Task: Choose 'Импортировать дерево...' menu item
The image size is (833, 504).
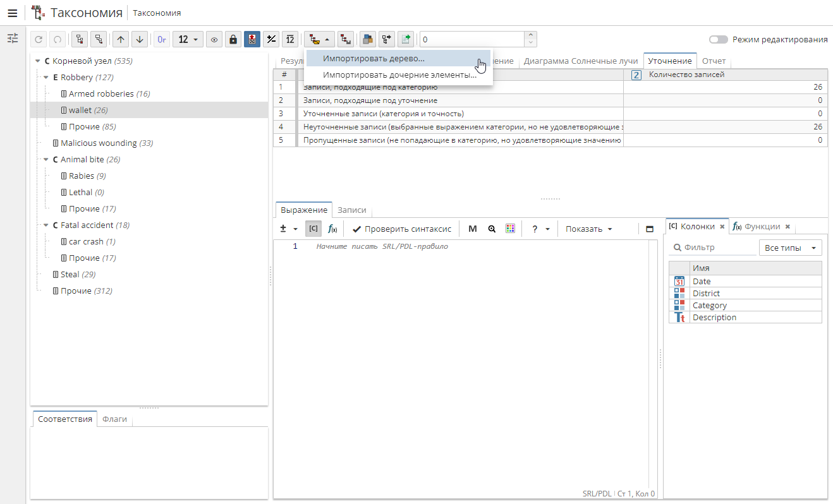Action: click(398, 58)
